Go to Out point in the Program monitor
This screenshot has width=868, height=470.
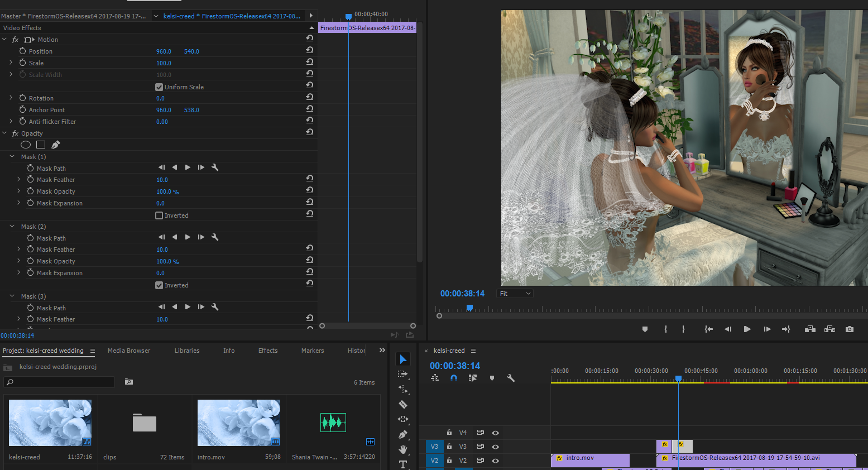coord(786,329)
